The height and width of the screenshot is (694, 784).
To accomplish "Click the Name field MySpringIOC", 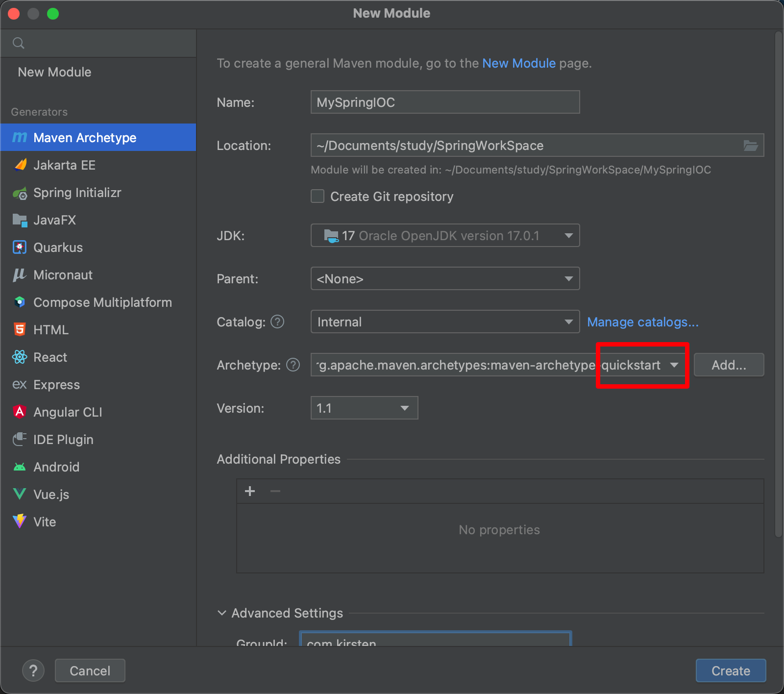I will [445, 102].
